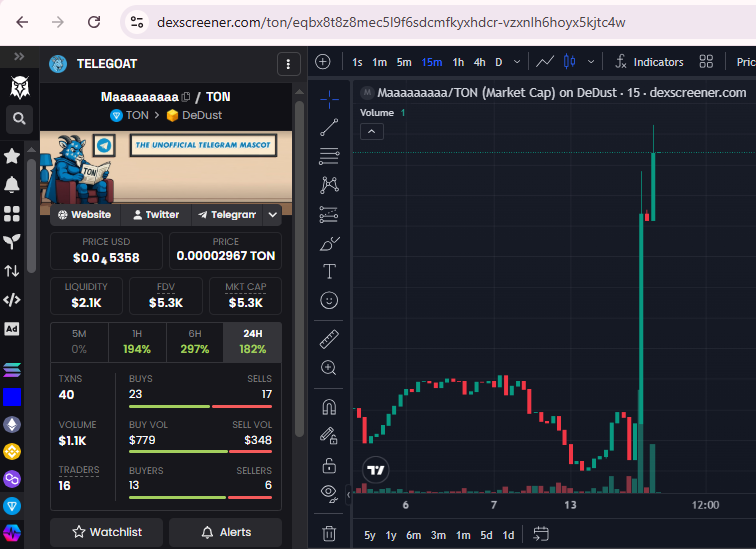Open the Ad advertise sidebar icon

tap(12, 329)
